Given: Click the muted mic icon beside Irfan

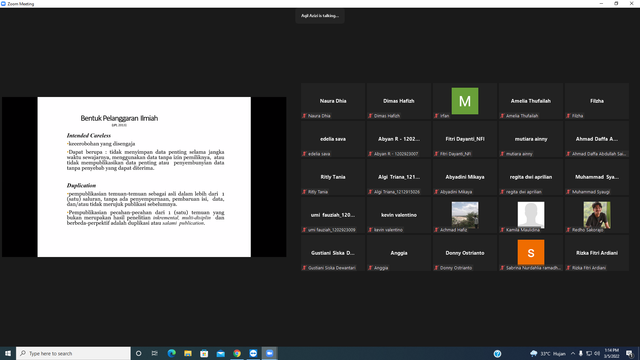Looking at the screenshot, I should pos(436,116).
